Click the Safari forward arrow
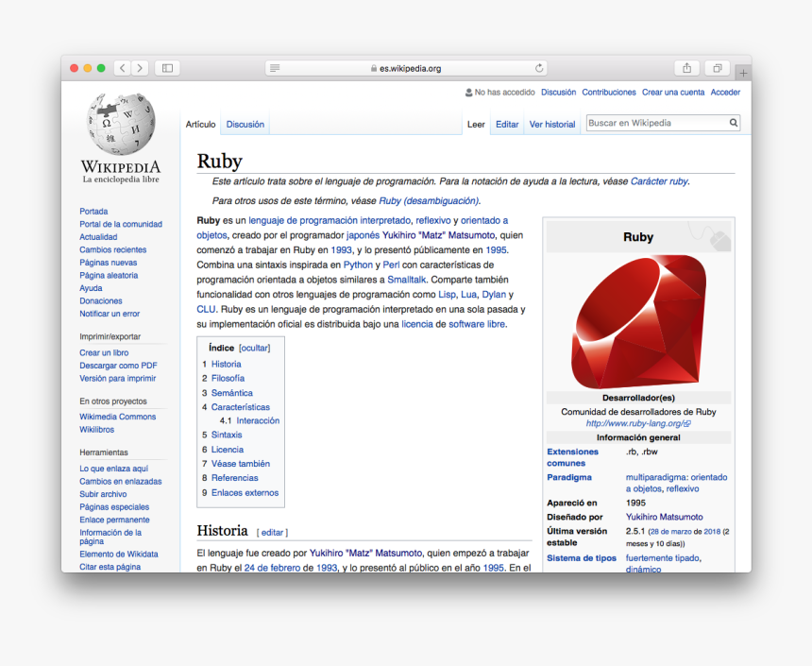Screen dimensions: 812x666 tap(139, 67)
